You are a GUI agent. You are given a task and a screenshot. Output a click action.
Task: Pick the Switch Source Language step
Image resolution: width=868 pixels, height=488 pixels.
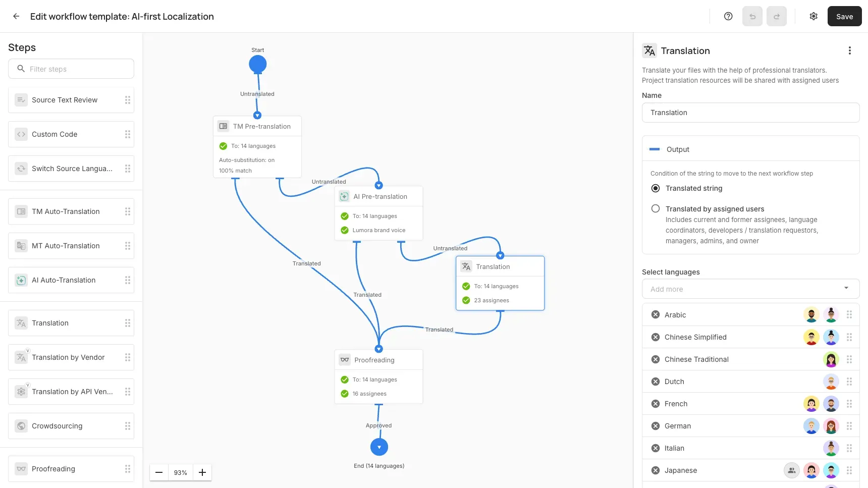coord(71,169)
